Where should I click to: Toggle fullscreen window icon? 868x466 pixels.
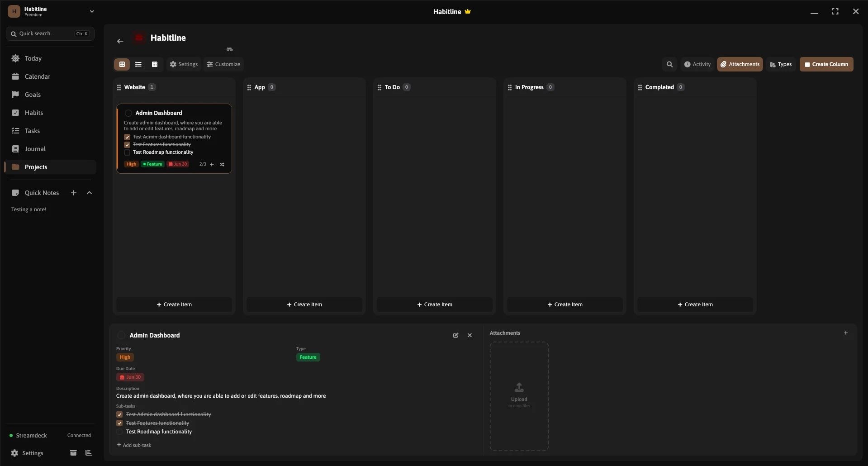pos(835,11)
